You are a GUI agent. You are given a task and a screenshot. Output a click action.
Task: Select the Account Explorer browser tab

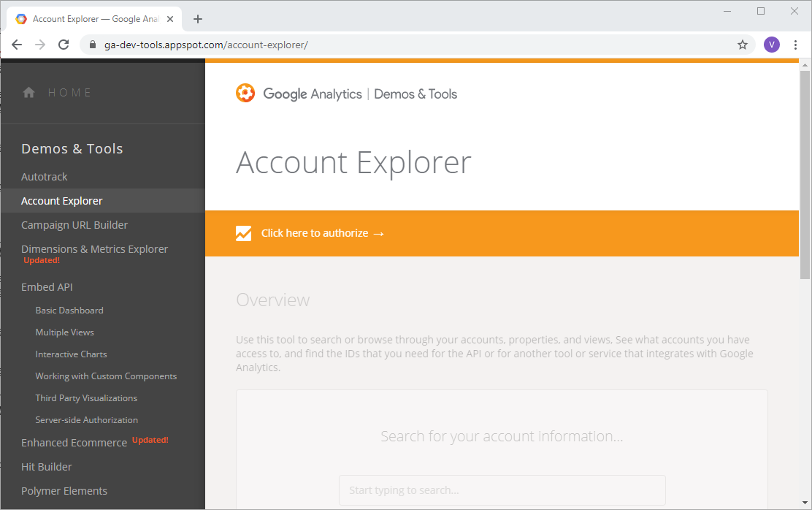pyautogui.click(x=95, y=19)
